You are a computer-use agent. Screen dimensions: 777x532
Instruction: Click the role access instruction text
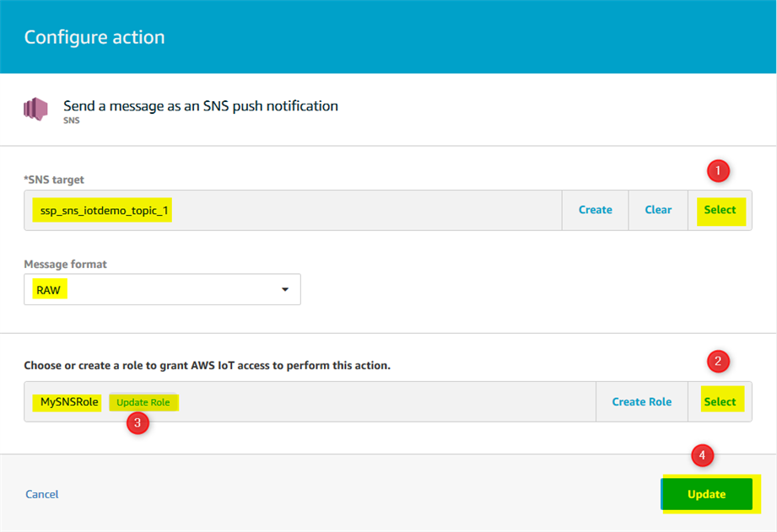(x=207, y=366)
